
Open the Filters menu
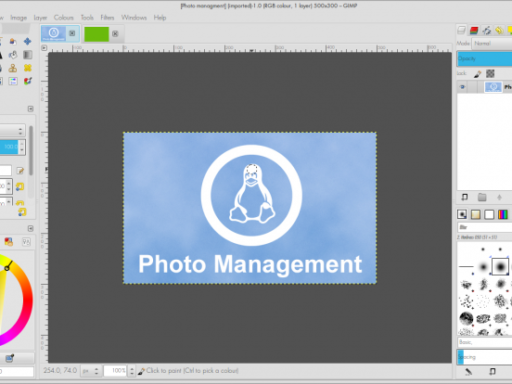coord(107,18)
